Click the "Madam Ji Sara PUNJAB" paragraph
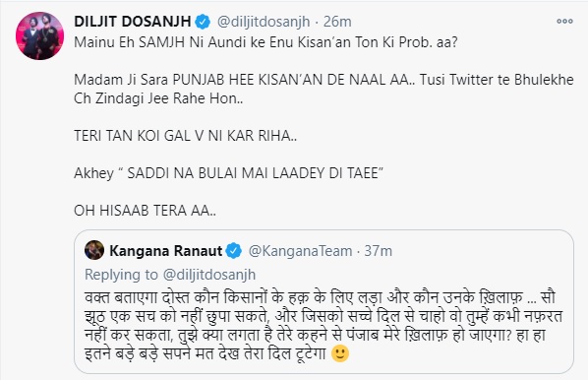 [323, 89]
